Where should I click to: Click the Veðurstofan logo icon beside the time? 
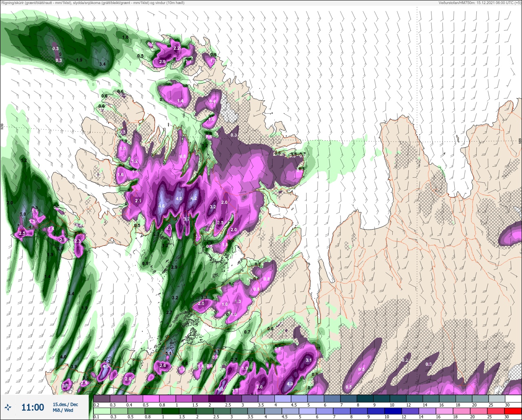pos(8,407)
